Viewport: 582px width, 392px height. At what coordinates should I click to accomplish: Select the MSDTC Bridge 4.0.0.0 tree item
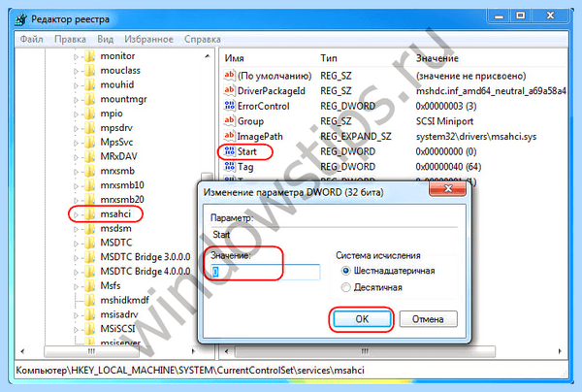tap(145, 272)
